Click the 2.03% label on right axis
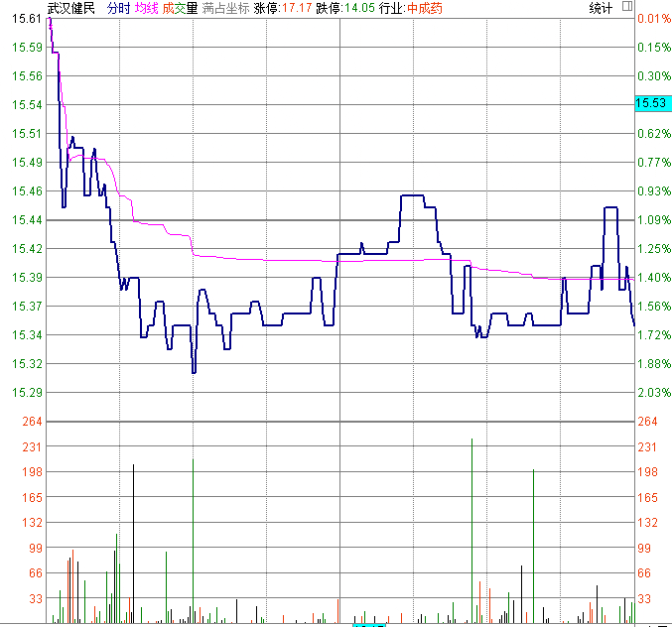The height and width of the screenshot is (627, 672). 653,393
